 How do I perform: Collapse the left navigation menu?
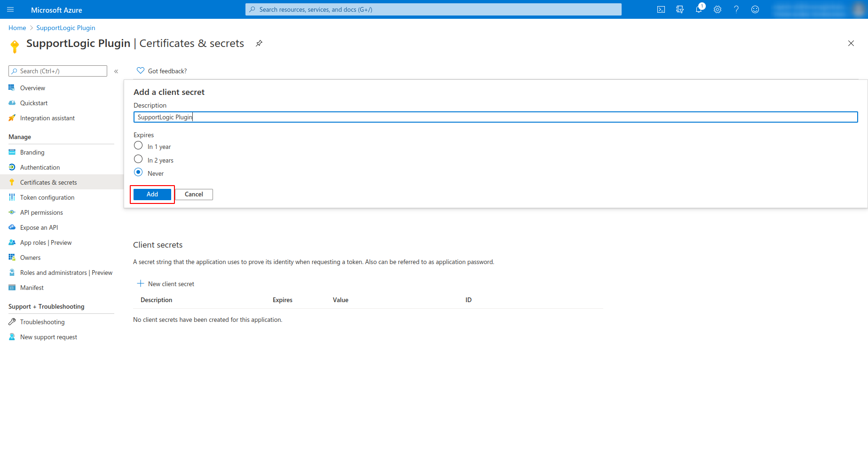pyautogui.click(x=116, y=71)
